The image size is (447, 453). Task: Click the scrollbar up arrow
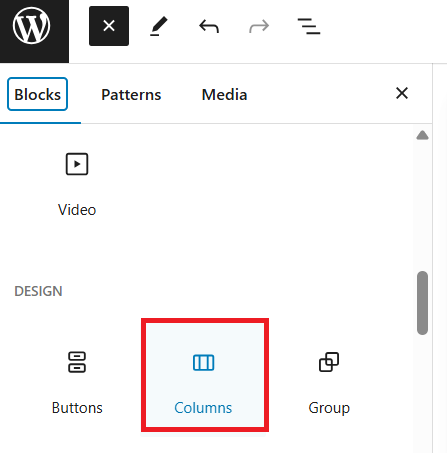coord(422,135)
